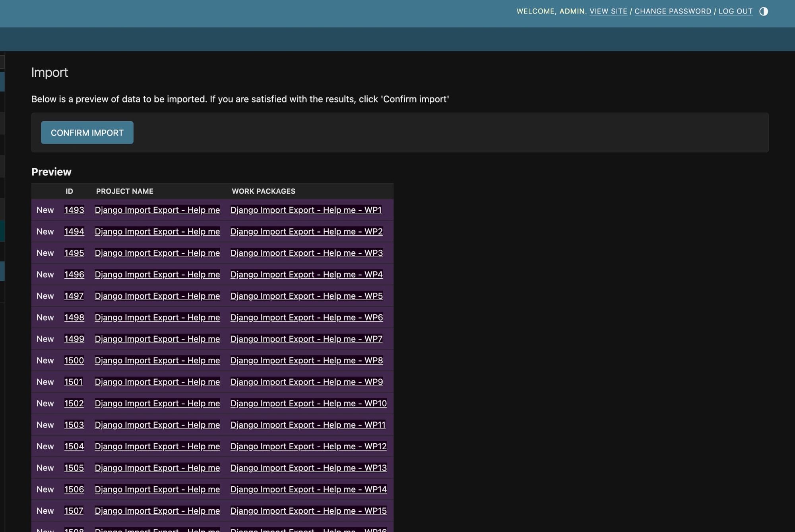
Task: Open ID 1494 link
Action: [x=74, y=231]
